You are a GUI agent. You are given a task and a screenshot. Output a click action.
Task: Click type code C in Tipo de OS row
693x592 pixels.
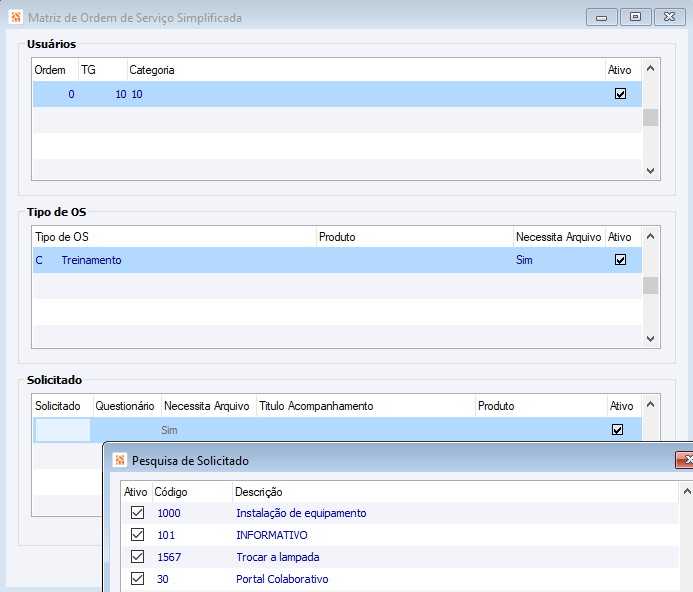tap(39, 260)
